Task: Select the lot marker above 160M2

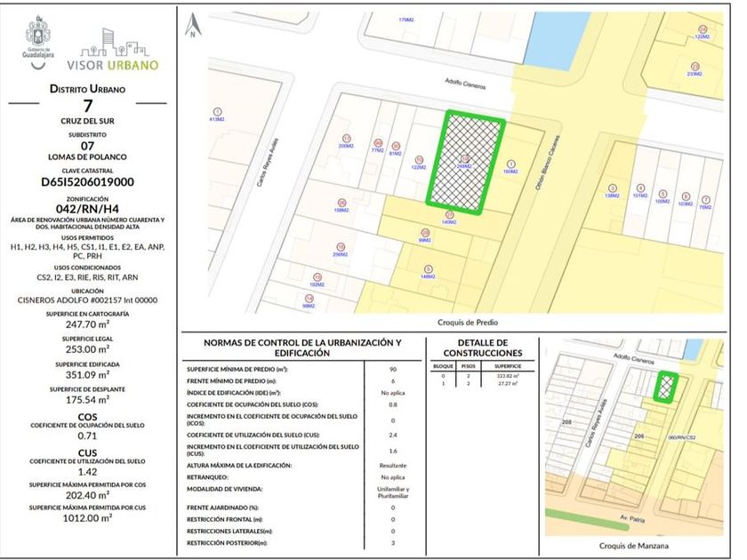Action: pos(510,164)
